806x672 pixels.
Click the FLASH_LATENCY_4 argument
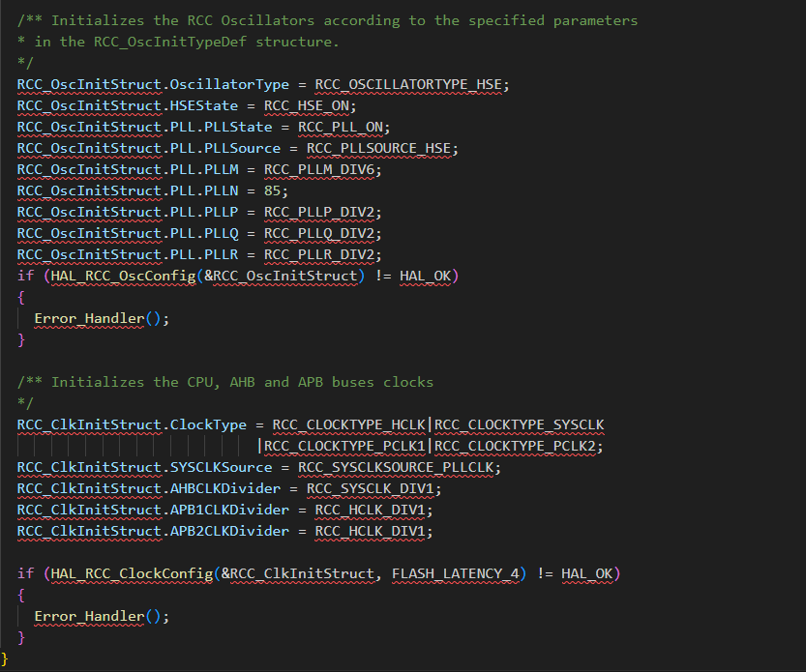[455, 573]
